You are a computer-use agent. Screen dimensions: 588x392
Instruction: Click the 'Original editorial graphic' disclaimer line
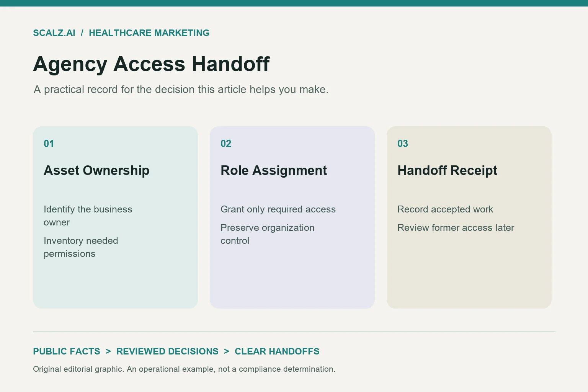tap(184, 369)
